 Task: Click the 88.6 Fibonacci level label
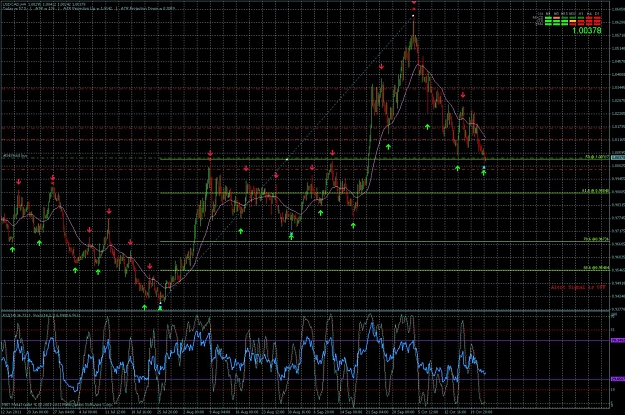click(x=596, y=268)
